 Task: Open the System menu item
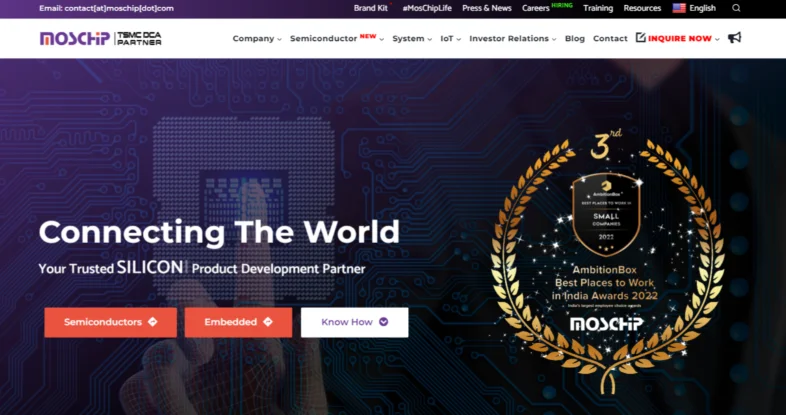coord(408,39)
